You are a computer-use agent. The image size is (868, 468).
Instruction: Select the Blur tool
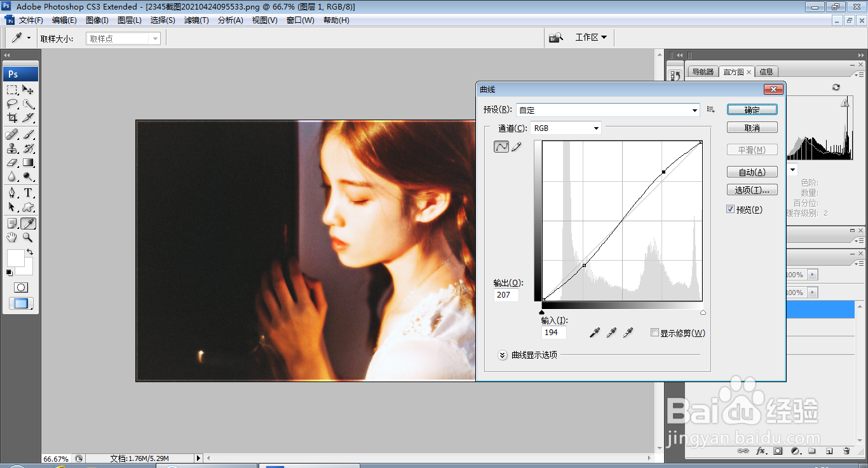tap(12, 176)
